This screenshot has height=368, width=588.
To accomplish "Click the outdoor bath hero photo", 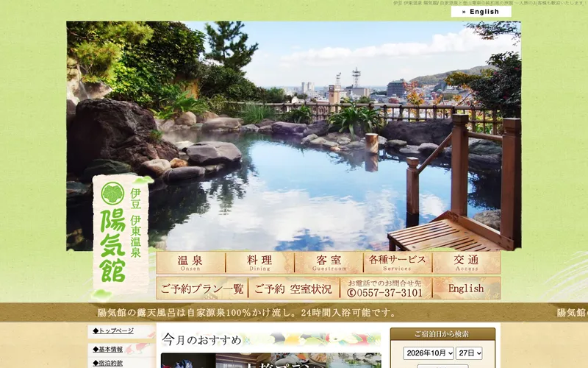I will (x=293, y=136).
